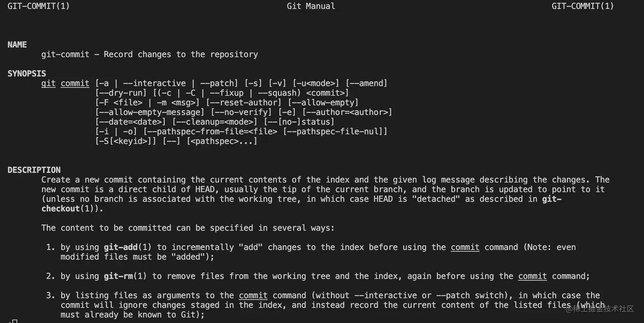Click the left GIT-COMMIT(1) header text
644x323 pixels.
pyautogui.click(x=39, y=6)
